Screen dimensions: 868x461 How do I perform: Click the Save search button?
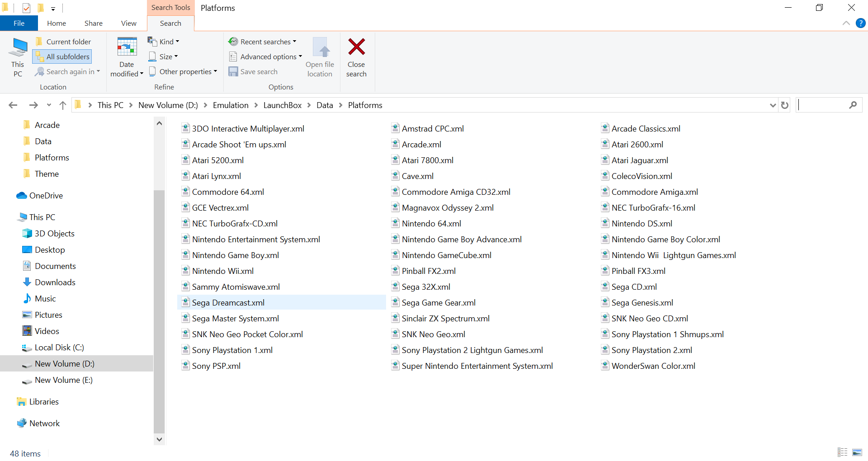[253, 71]
